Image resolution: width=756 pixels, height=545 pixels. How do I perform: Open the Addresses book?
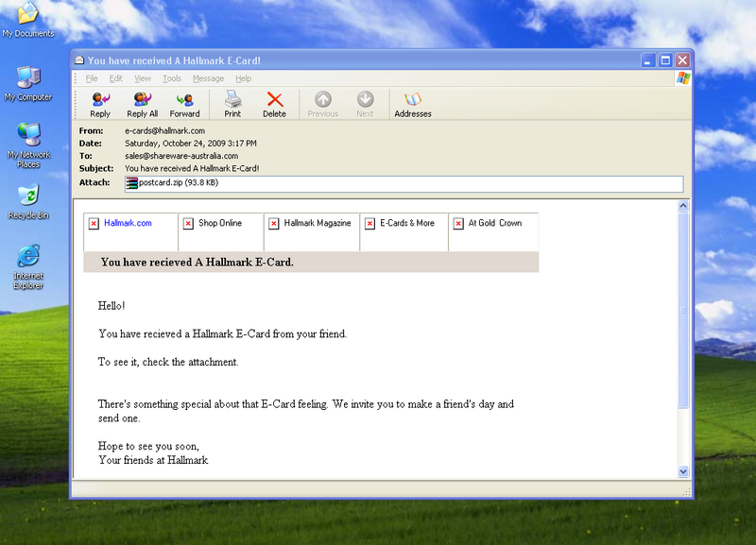[x=413, y=104]
